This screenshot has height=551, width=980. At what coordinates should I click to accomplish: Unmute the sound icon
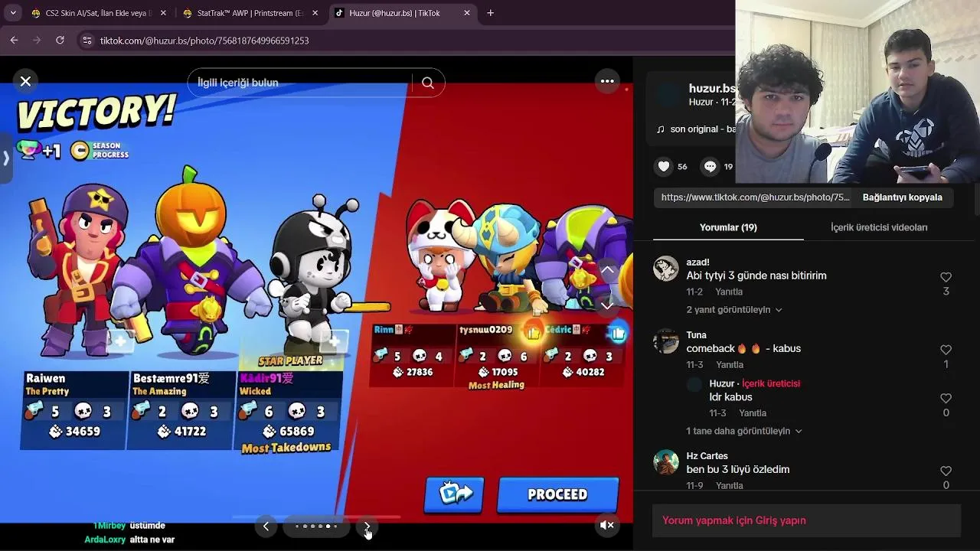[606, 525]
